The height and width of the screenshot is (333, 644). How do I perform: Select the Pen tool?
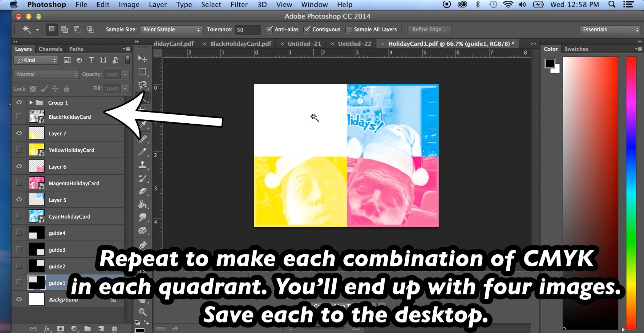[142, 245]
